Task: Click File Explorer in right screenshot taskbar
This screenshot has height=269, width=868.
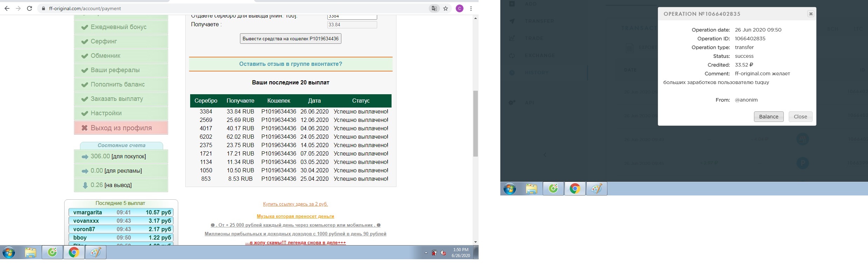Action: [532, 189]
